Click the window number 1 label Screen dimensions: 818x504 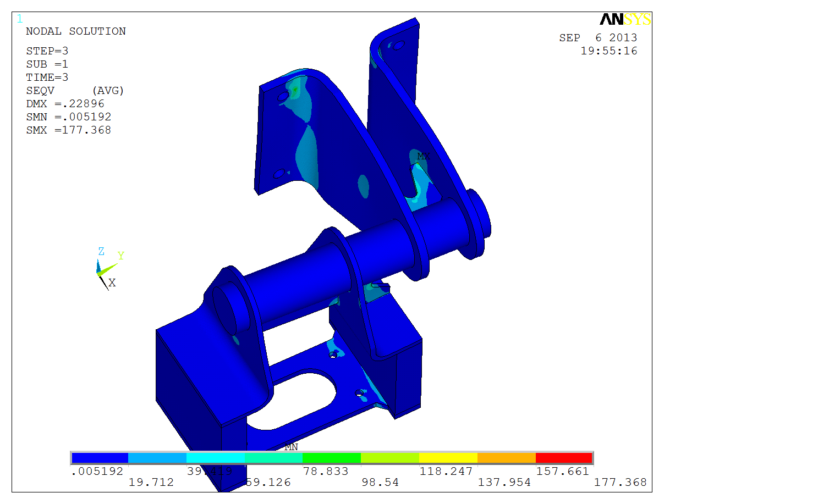coord(20,19)
